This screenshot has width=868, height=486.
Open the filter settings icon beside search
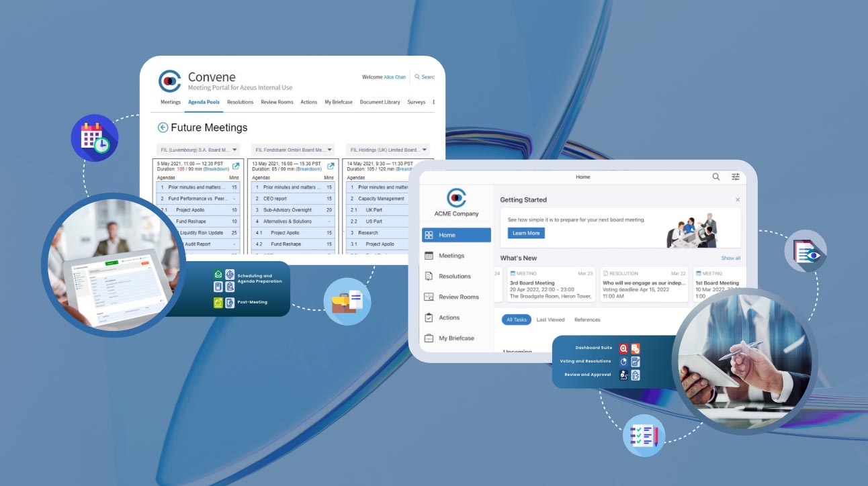(x=735, y=176)
